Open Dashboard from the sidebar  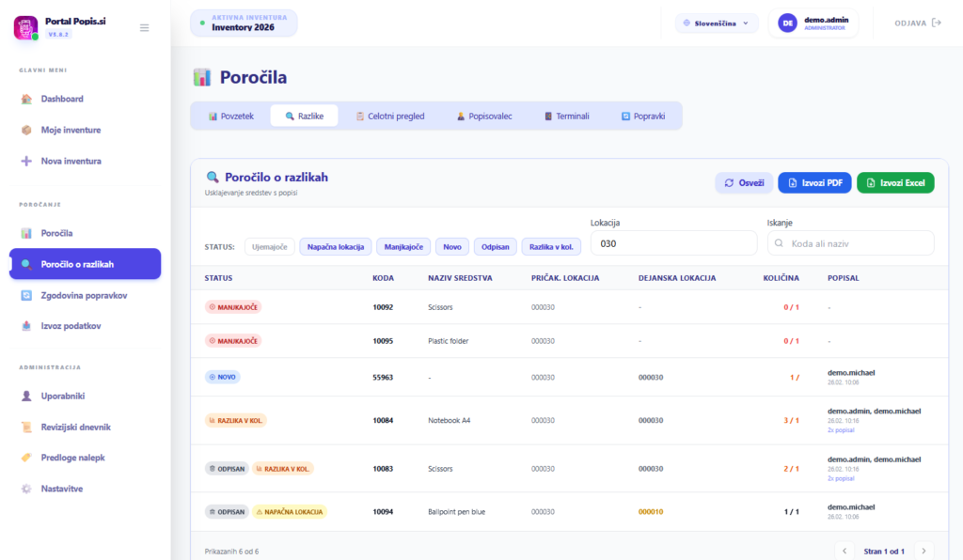[62, 99]
